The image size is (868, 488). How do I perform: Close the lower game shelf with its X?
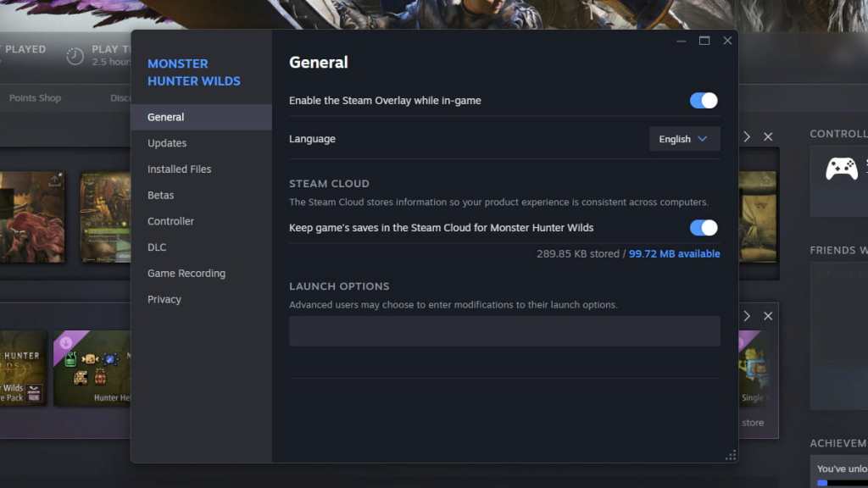click(768, 315)
